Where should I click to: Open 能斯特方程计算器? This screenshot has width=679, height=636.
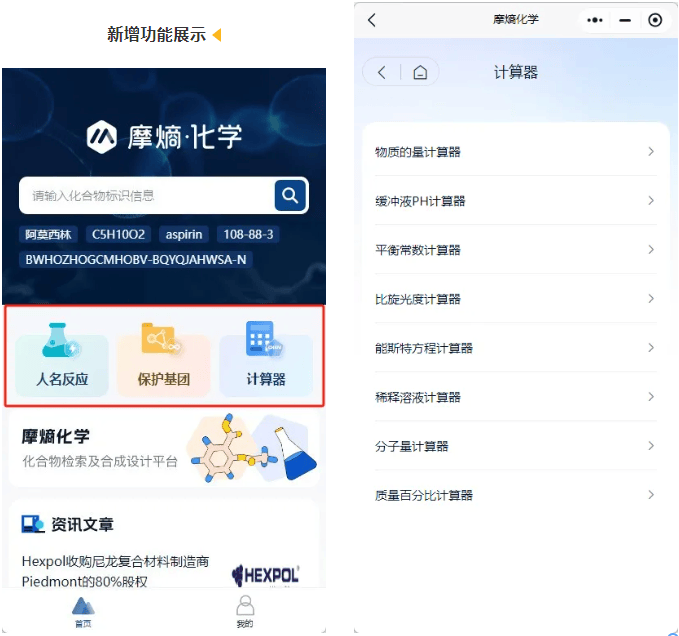(515, 348)
